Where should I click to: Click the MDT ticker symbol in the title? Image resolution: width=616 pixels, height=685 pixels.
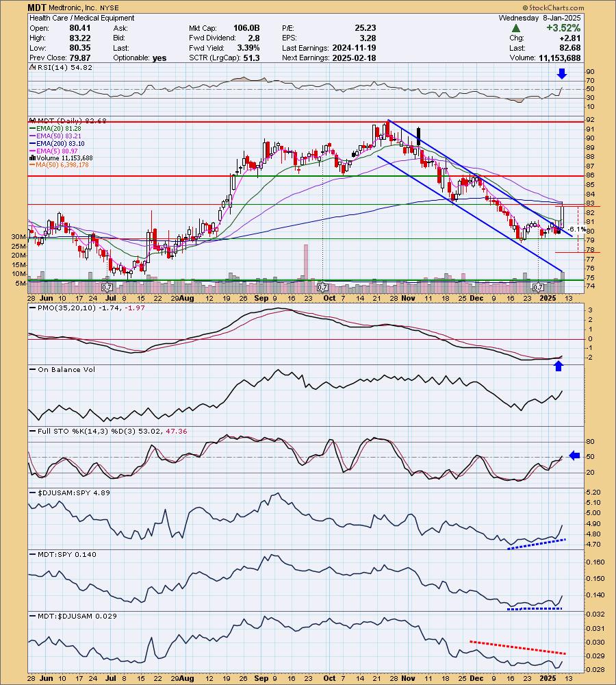coord(37,8)
